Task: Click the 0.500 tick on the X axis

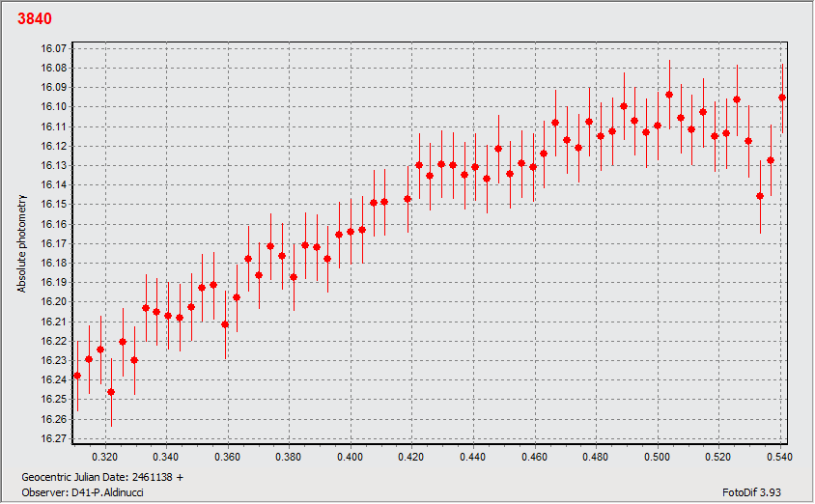Action: pos(658,456)
